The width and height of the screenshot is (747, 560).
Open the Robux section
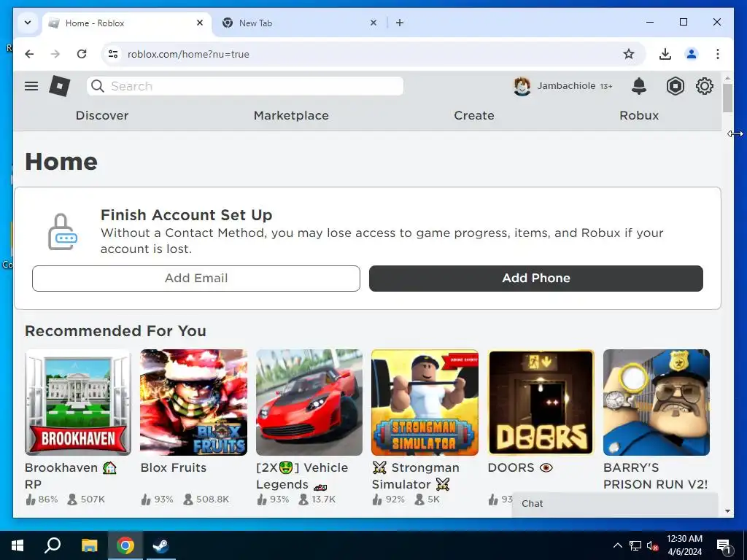click(x=639, y=116)
